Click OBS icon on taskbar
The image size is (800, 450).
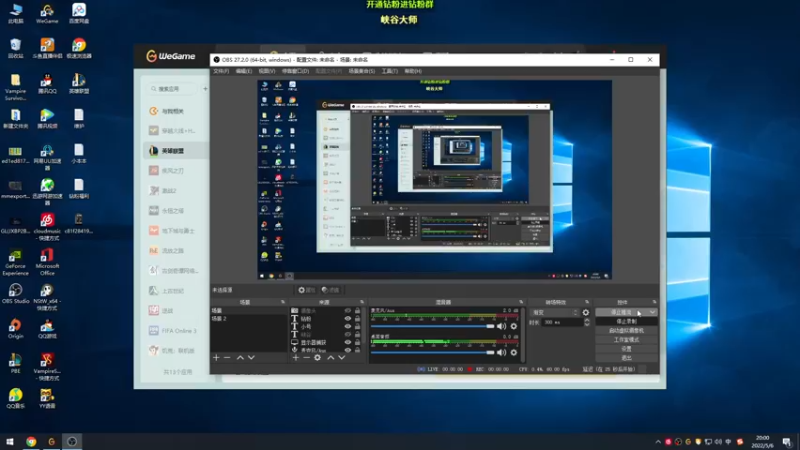(72, 442)
